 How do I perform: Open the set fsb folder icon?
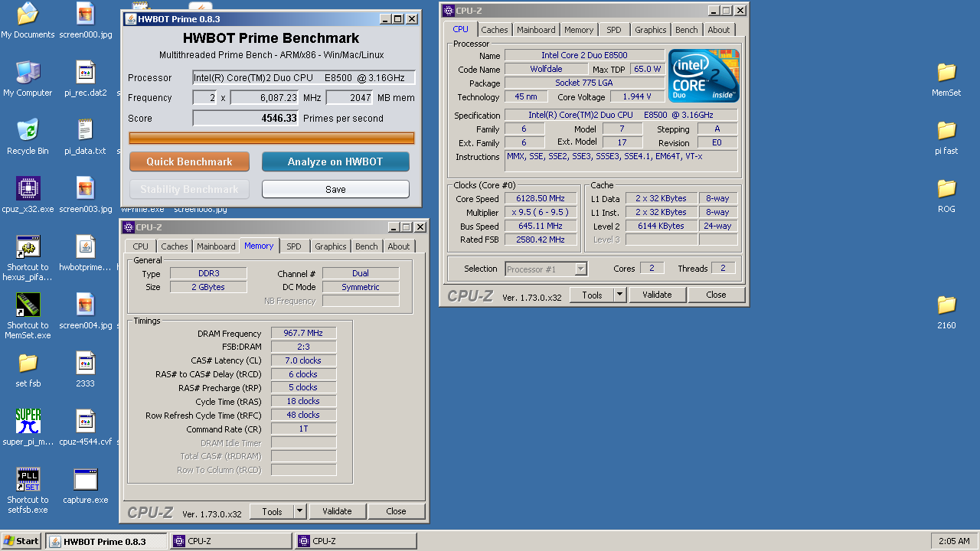click(28, 363)
